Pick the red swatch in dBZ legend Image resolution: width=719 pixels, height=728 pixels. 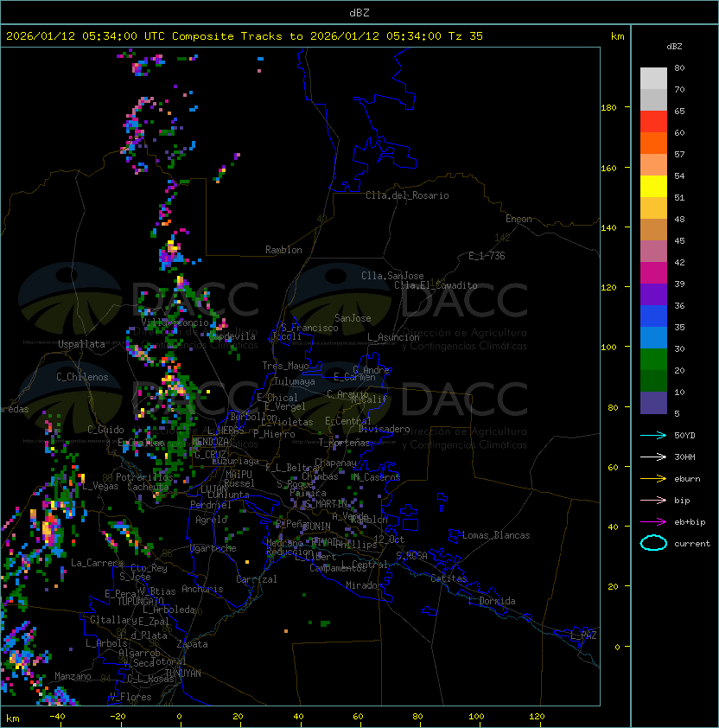(x=653, y=122)
